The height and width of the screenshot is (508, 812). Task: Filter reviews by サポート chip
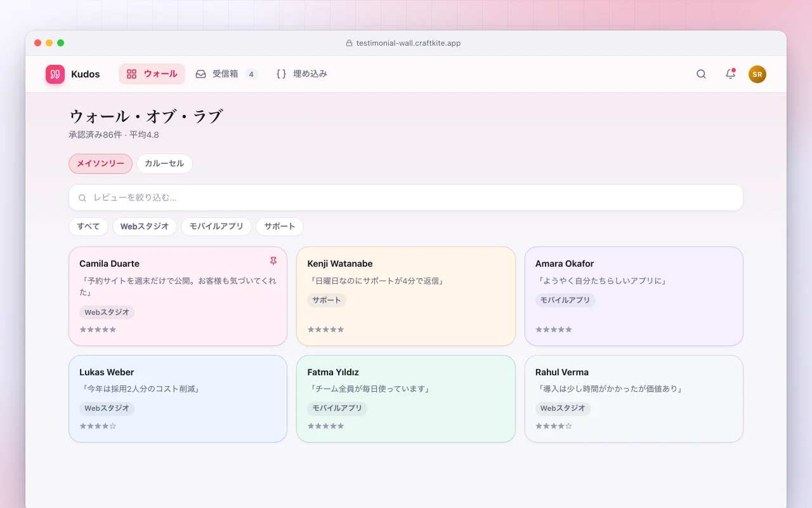coord(280,227)
